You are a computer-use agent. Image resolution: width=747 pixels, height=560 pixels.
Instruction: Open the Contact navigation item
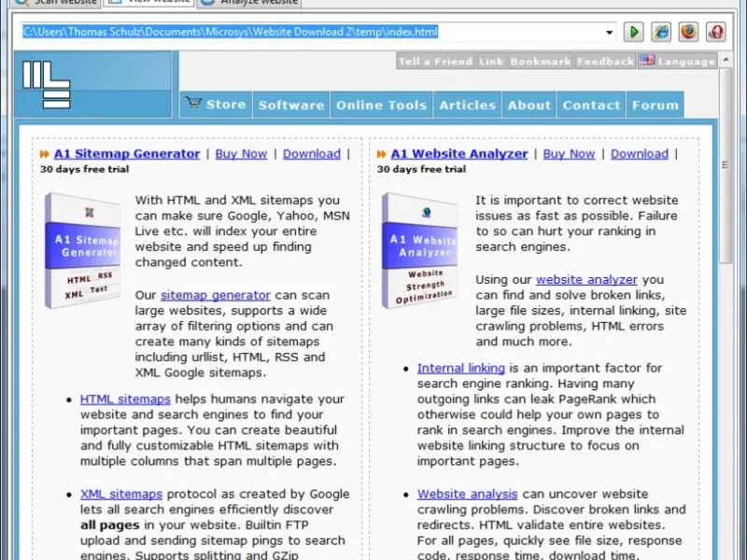[591, 105]
